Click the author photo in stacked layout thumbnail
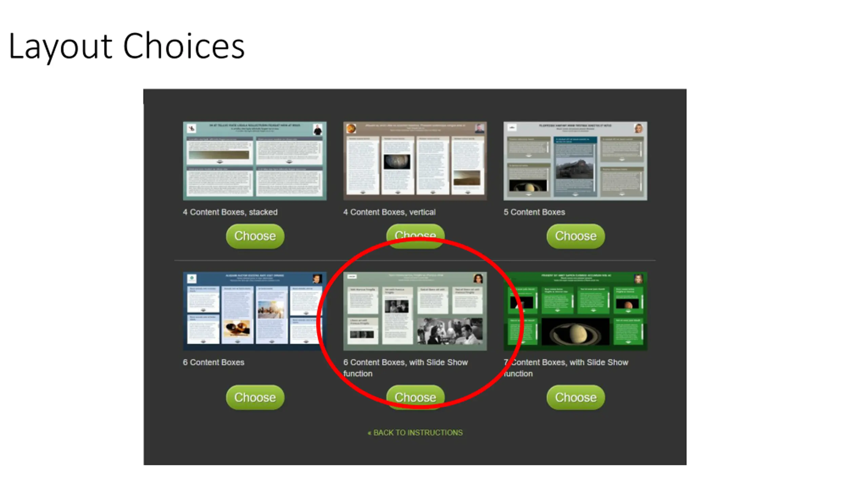868x488 pixels. tap(318, 129)
